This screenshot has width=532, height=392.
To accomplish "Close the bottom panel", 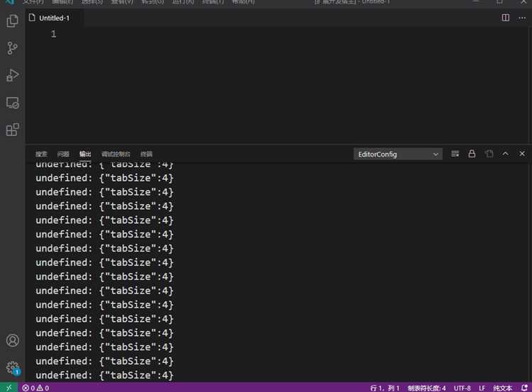I will 522,154.
